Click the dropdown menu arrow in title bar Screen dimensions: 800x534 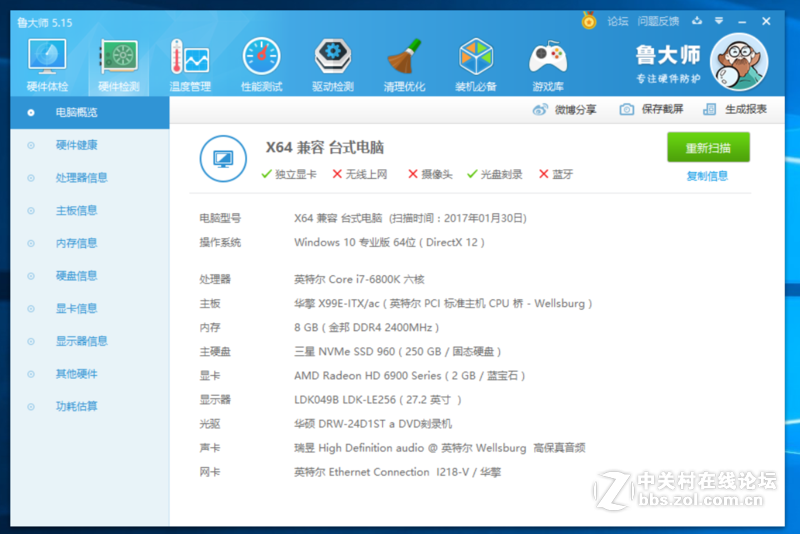pyautogui.click(x=719, y=21)
